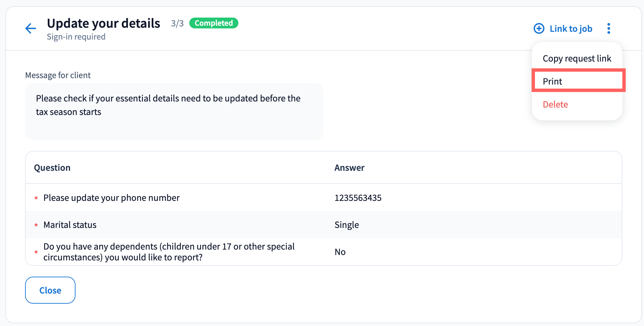644x326 pixels.
Task: Click the Single answer value
Action: click(x=346, y=225)
